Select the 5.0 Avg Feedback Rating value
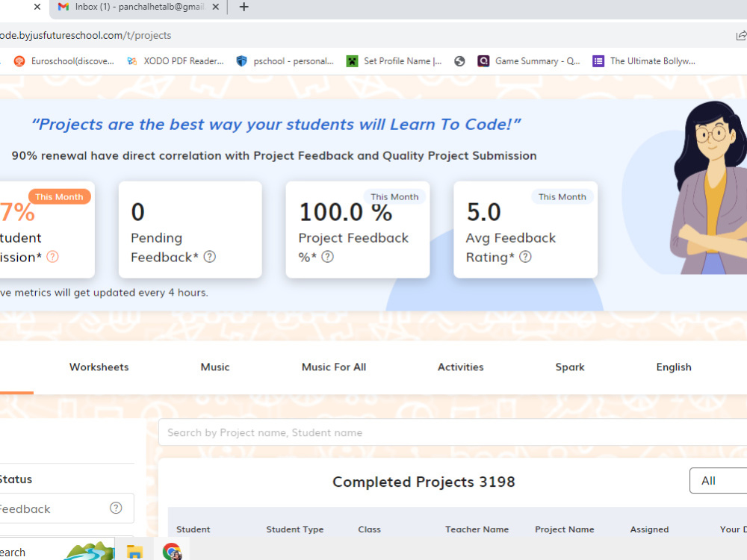Viewport: 747px width, 560px height. [483, 212]
